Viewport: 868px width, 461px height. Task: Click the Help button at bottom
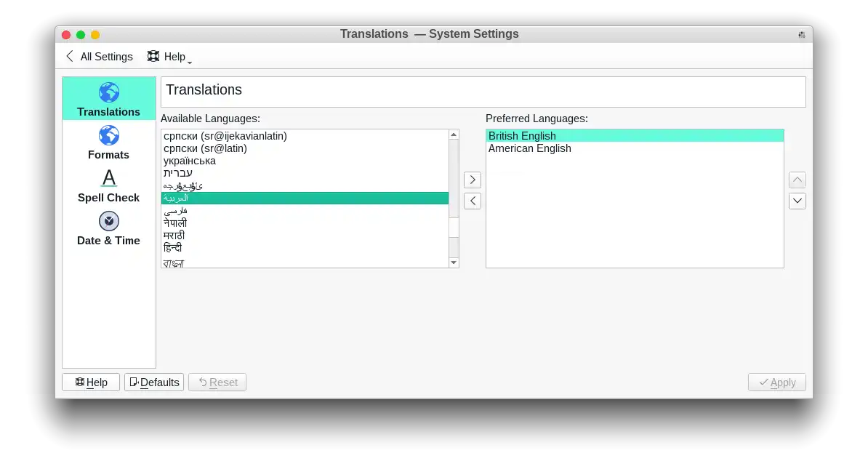91,382
